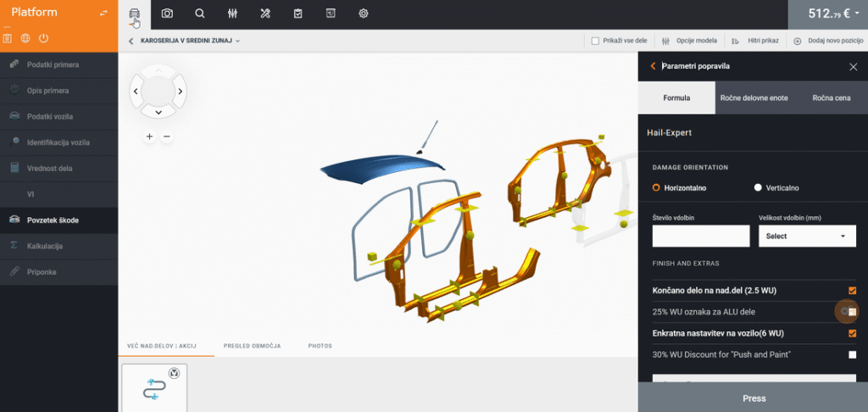Switch to Ročne delovne enote tab
Screen dimensions: 868x412
tap(754, 98)
